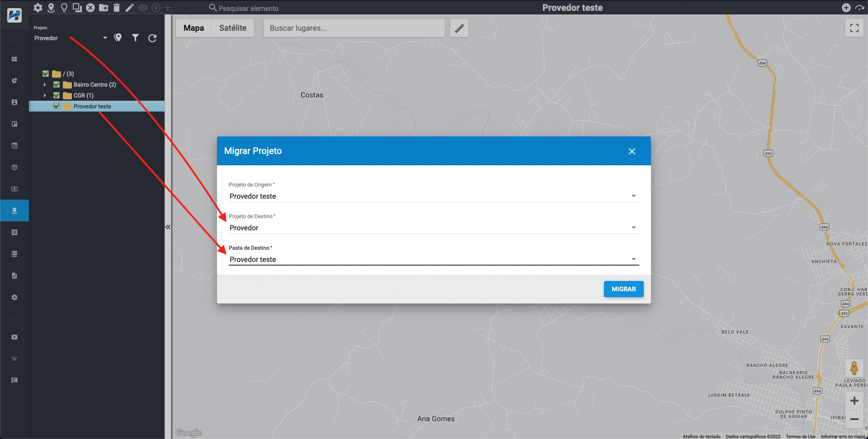Click the pencil edit icon
Viewport: 868px width, 439px height.
130,8
